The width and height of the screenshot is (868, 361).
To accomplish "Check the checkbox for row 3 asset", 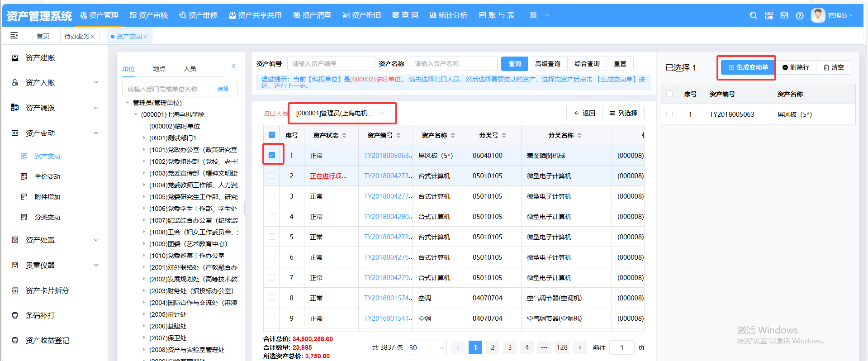I will [x=272, y=196].
